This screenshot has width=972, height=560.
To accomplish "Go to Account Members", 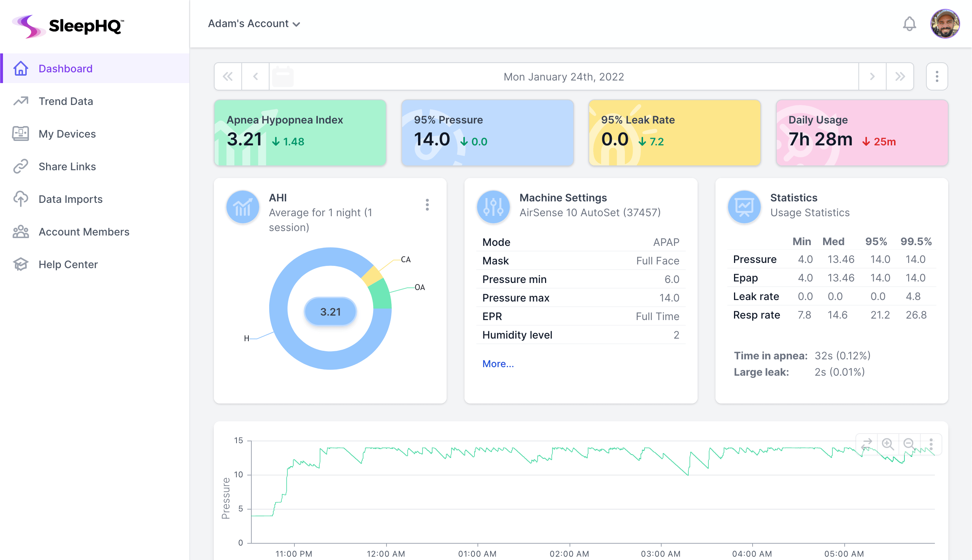I will click(84, 231).
